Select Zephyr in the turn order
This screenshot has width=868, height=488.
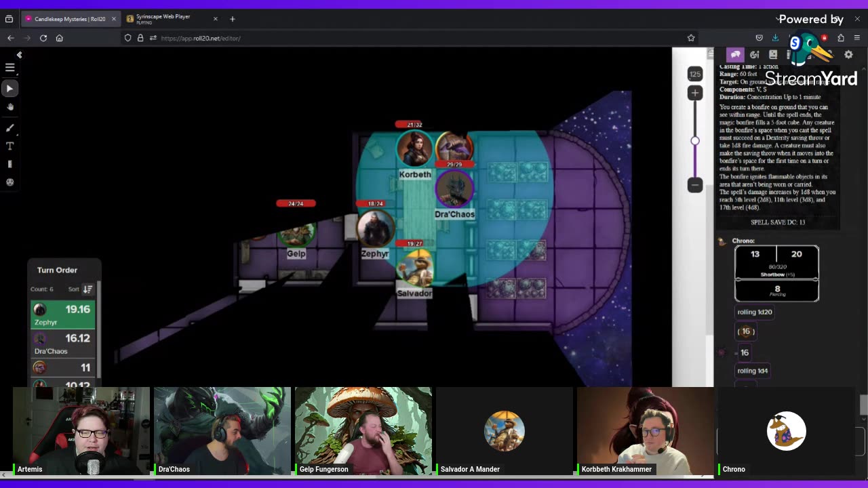click(63, 314)
